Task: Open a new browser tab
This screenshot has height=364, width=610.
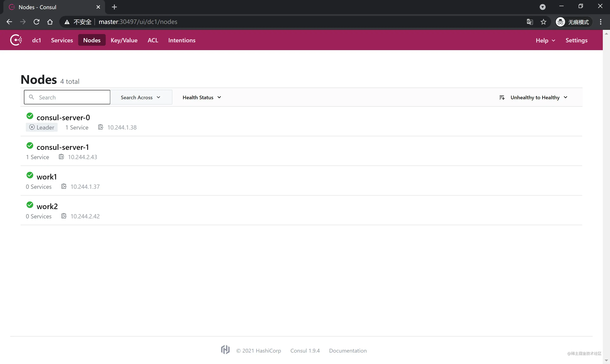Action: coord(114,7)
